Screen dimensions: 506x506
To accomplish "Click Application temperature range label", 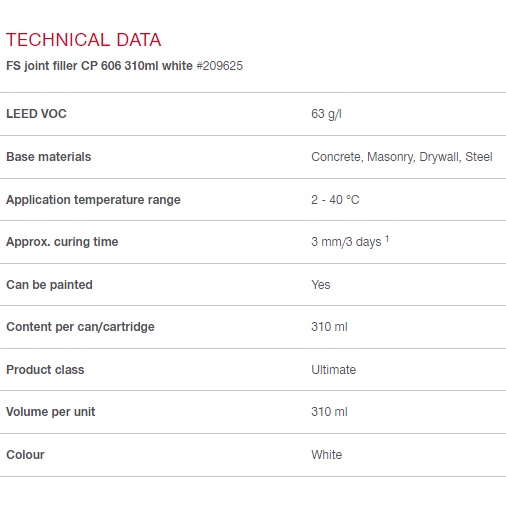I will [93, 200].
